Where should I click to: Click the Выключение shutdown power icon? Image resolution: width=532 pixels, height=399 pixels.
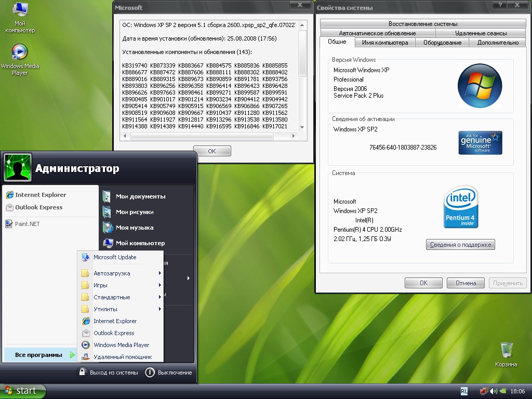pyautogui.click(x=150, y=373)
